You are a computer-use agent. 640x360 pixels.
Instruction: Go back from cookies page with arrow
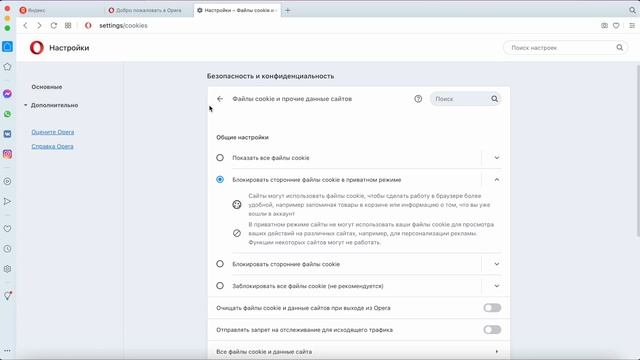point(220,99)
